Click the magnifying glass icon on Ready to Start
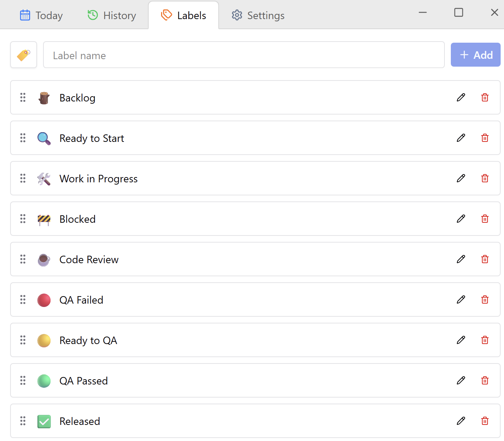Viewport: 504px width, 441px height. pyautogui.click(x=44, y=138)
